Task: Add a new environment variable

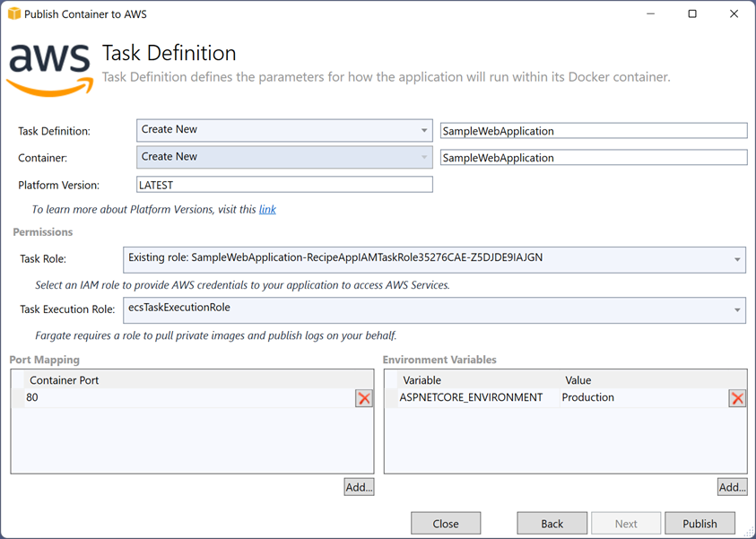Action: 733,487
